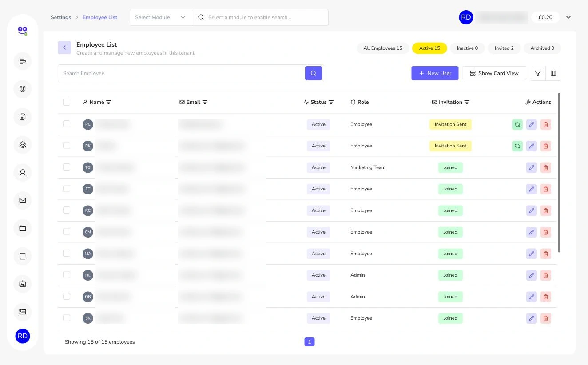Click the £0.20 balance pill

point(545,17)
